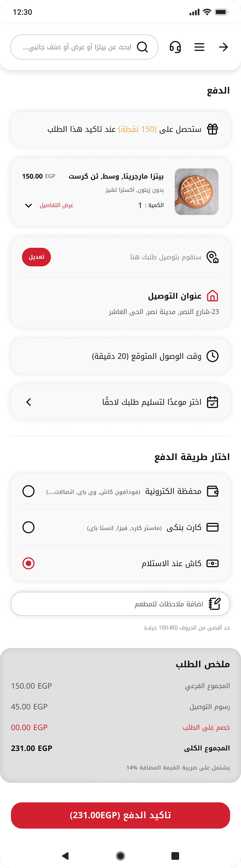Select the bank card payment option
This screenshot has height=868, width=241.
pyautogui.click(x=28, y=527)
